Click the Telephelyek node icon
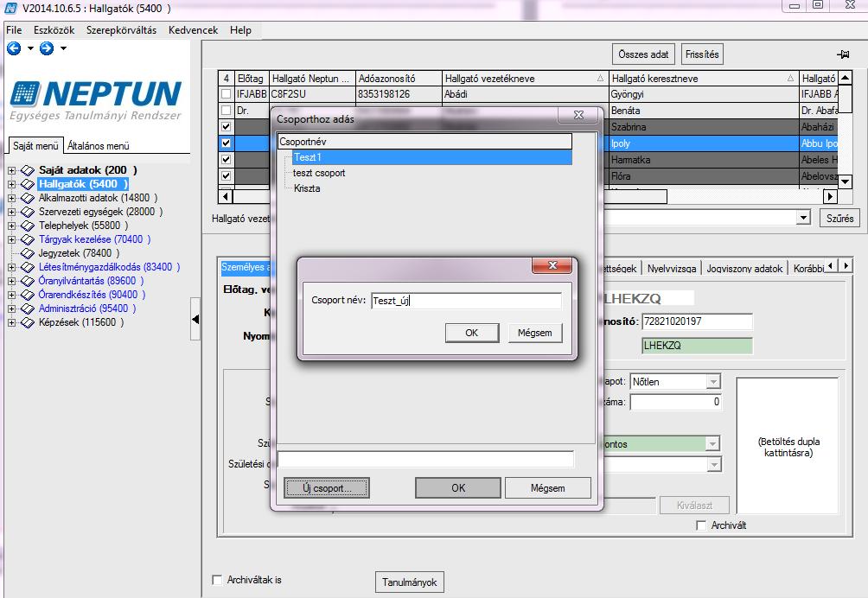868x598 pixels. pyautogui.click(x=28, y=226)
